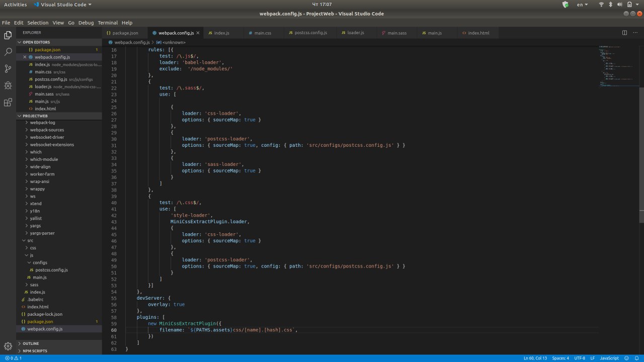Open the Terminal menu
This screenshot has width=644, height=362.
point(107,23)
